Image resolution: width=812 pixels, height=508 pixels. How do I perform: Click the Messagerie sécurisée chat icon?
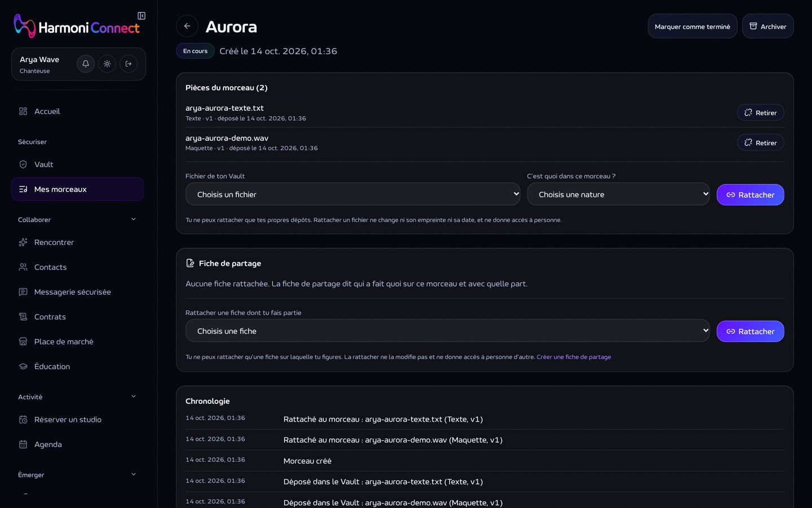coord(23,292)
